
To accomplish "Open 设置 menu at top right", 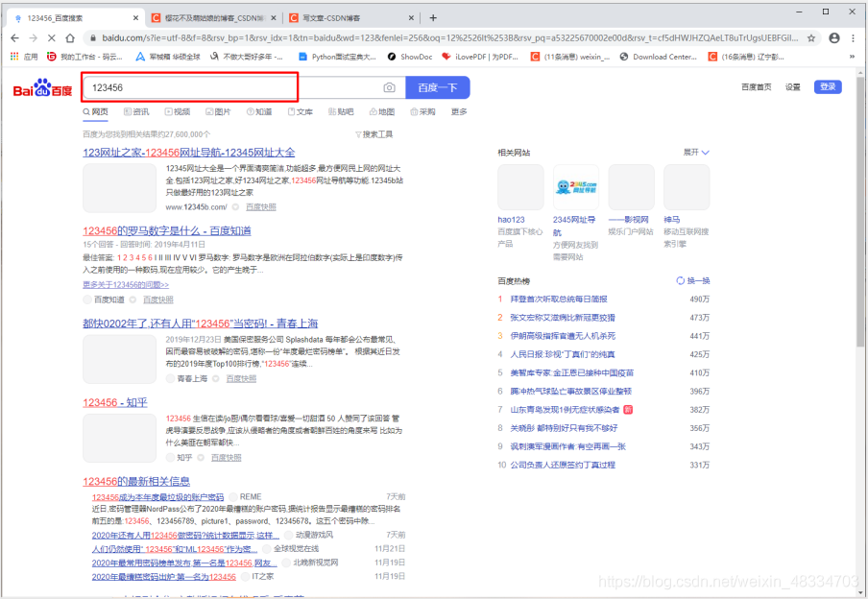I will [x=793, y=87].
